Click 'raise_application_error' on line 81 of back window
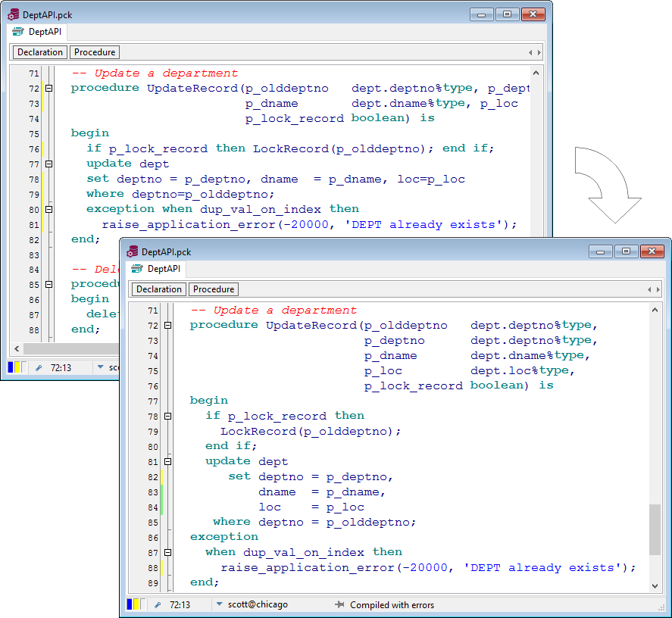This screenshot has width=672, height=618. tap(189, 225)
